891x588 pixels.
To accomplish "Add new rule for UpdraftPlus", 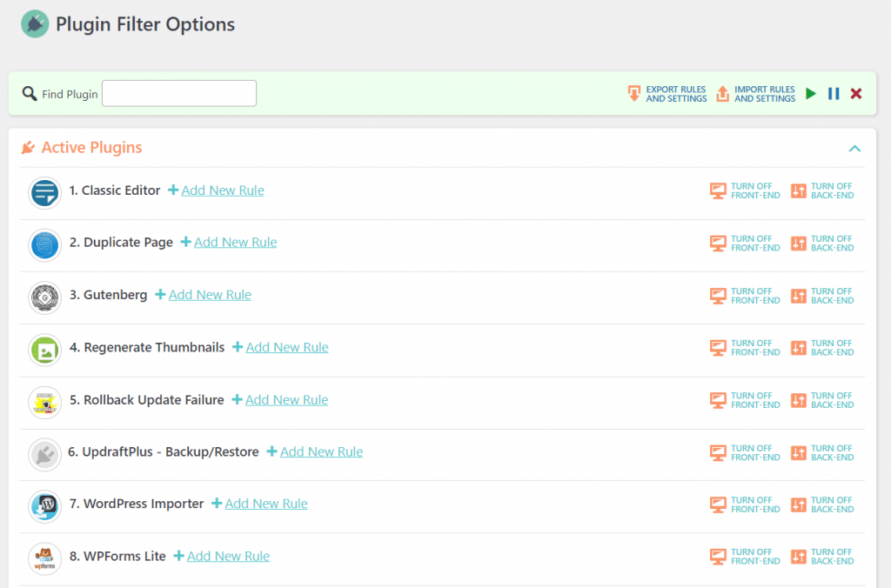I will (x=315, y=451).
